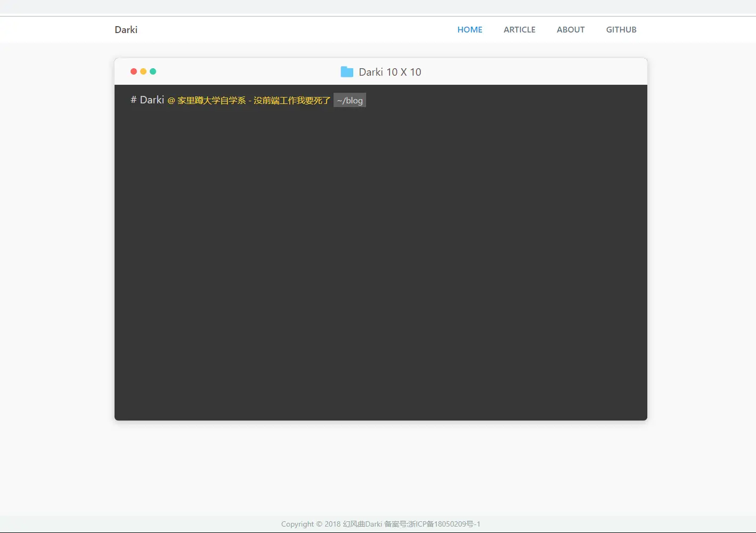Open the ARTICLE nav link

(x=519, y=30)
